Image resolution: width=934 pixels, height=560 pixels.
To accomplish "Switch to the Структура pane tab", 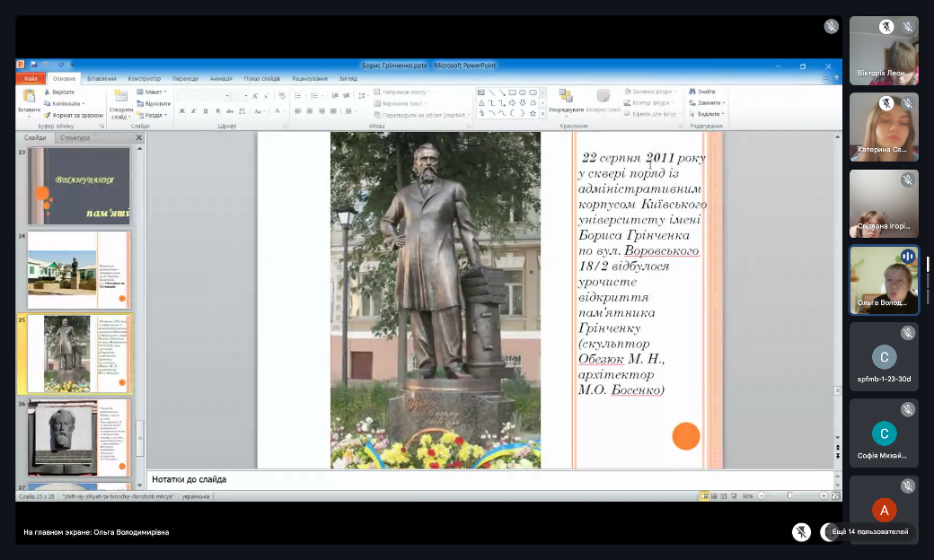I will click(74, 138).
